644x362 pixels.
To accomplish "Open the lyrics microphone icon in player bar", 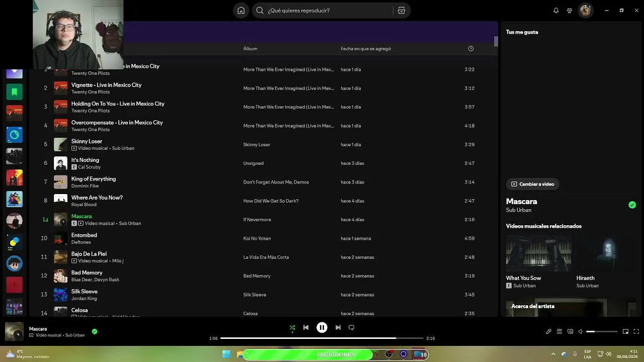I will click(549, 332).
